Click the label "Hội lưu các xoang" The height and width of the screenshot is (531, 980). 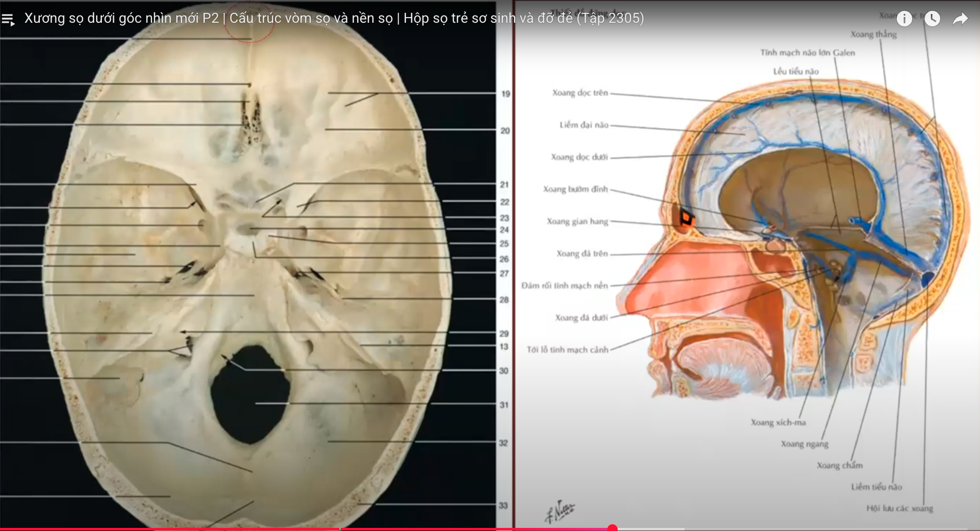pyautogui.click(x=900, y=508)
